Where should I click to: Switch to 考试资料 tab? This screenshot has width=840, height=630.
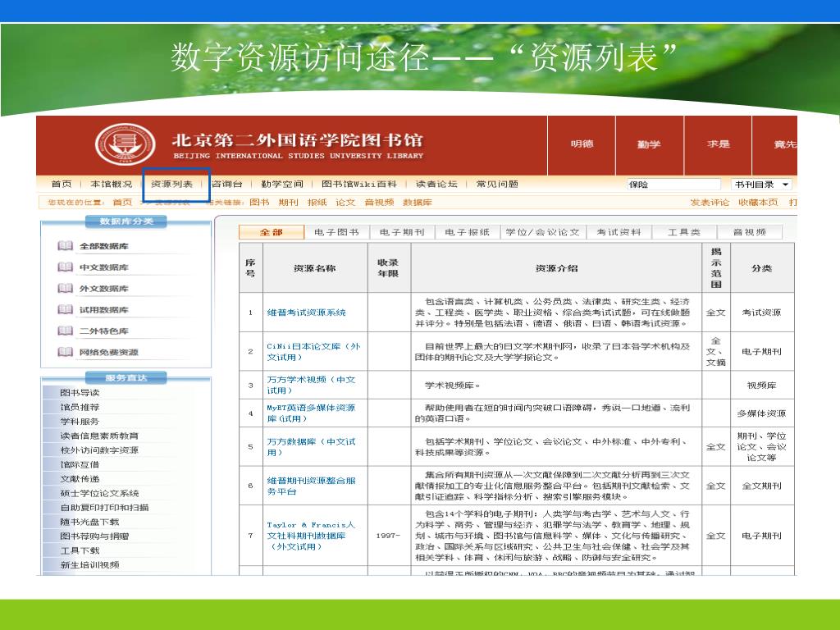point(619,232)
